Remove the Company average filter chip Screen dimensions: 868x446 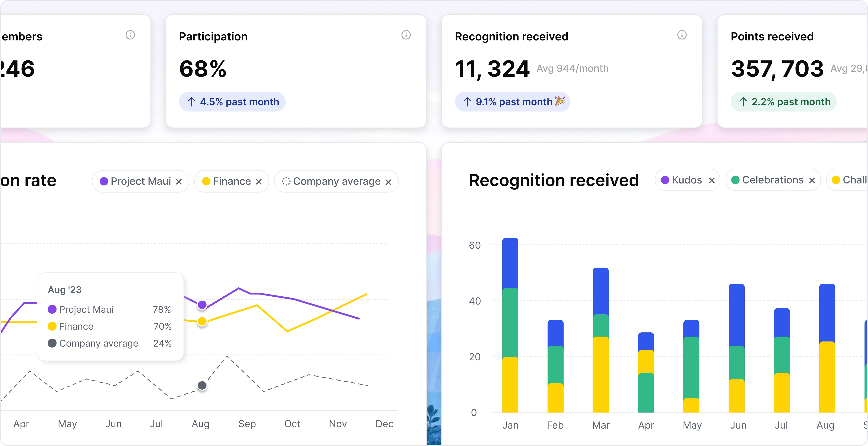[x=388, y=182]
